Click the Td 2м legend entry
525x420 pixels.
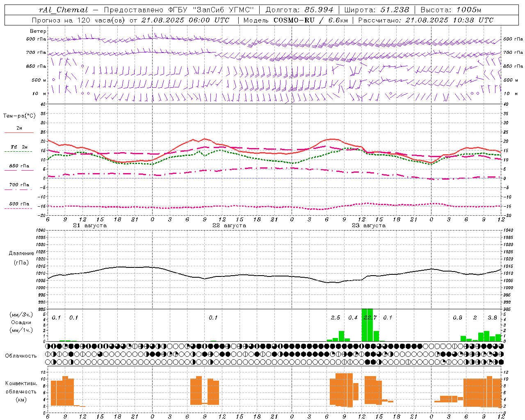19,147
